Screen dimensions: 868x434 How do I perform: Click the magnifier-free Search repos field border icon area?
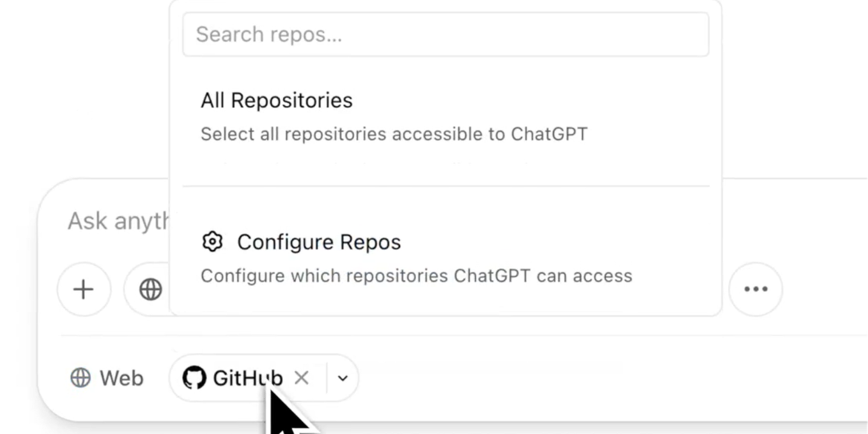(445, 34)
